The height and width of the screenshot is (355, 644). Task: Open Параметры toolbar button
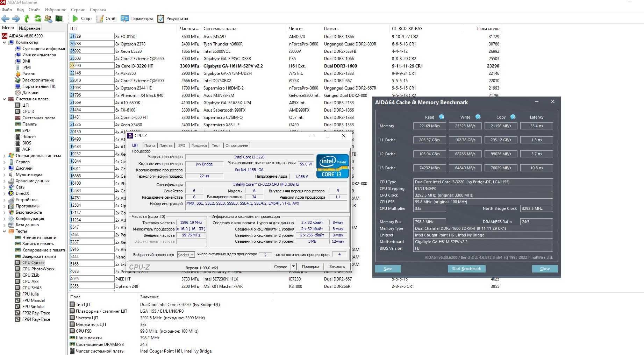tap(137, 19)
